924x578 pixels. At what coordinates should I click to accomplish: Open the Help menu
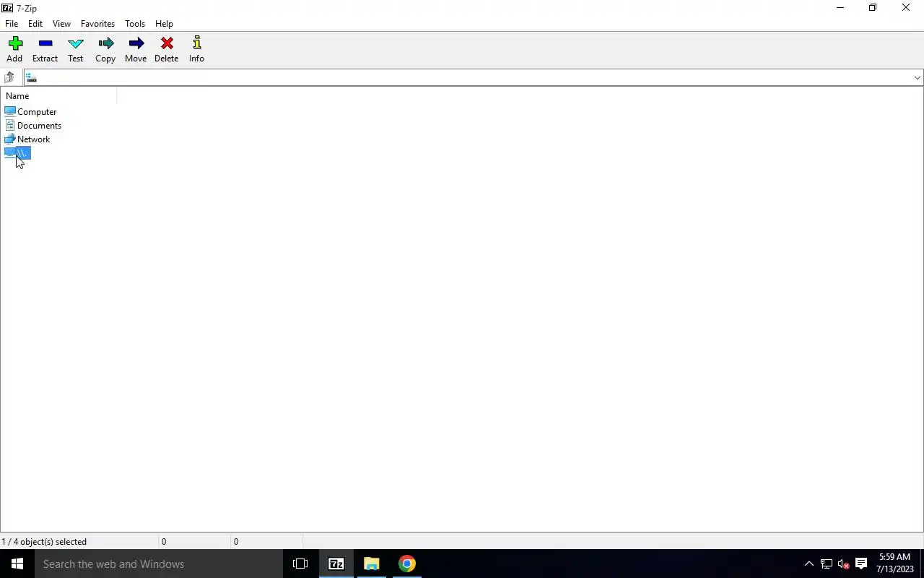coord(164,24)
